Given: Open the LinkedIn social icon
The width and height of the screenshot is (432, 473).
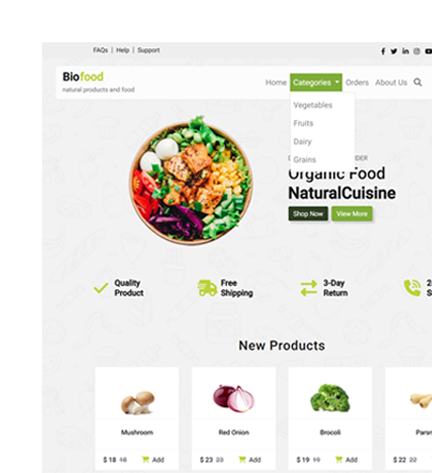Looking at the screenshot, I should (405, 51).
